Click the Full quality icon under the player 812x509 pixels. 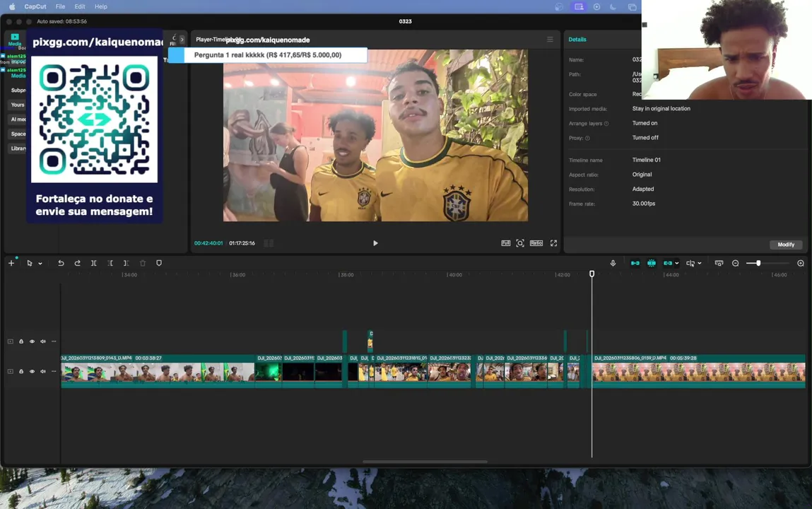coord(505,243)
